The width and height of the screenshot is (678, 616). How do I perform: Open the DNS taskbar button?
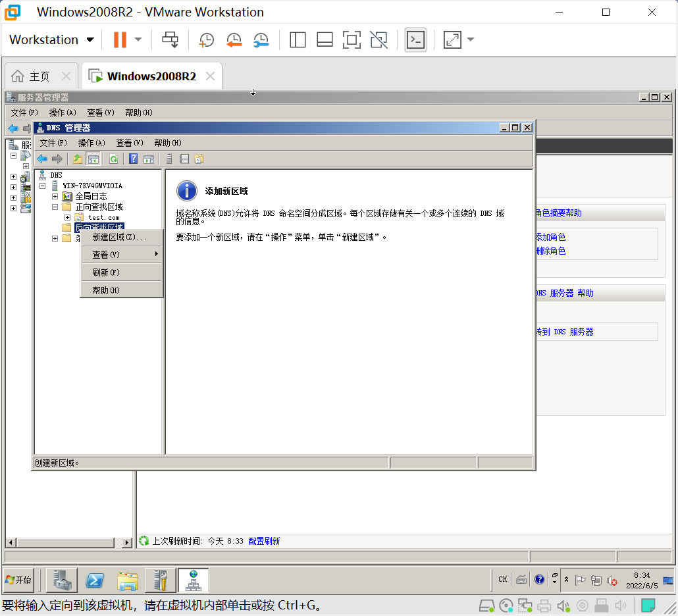click(194, 580)
